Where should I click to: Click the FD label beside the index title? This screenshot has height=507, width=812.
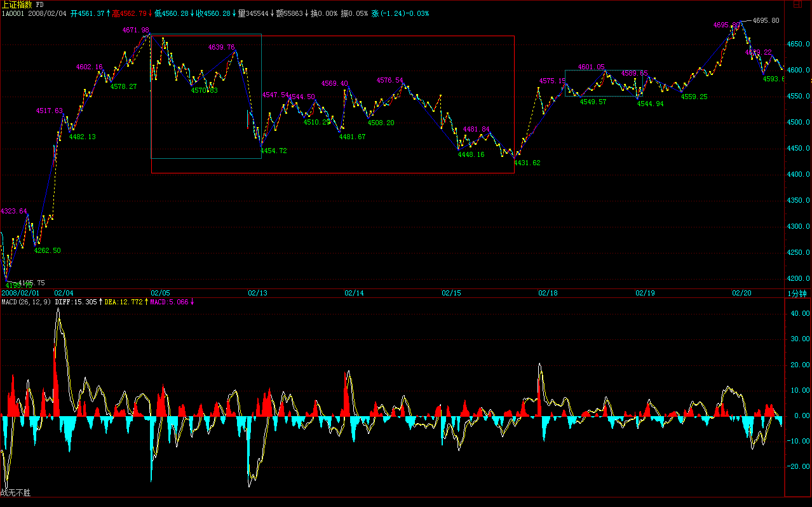40,4
